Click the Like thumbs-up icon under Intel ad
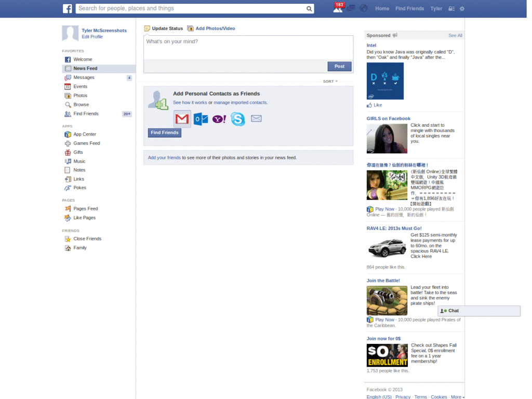 click(x=369, y=105)
